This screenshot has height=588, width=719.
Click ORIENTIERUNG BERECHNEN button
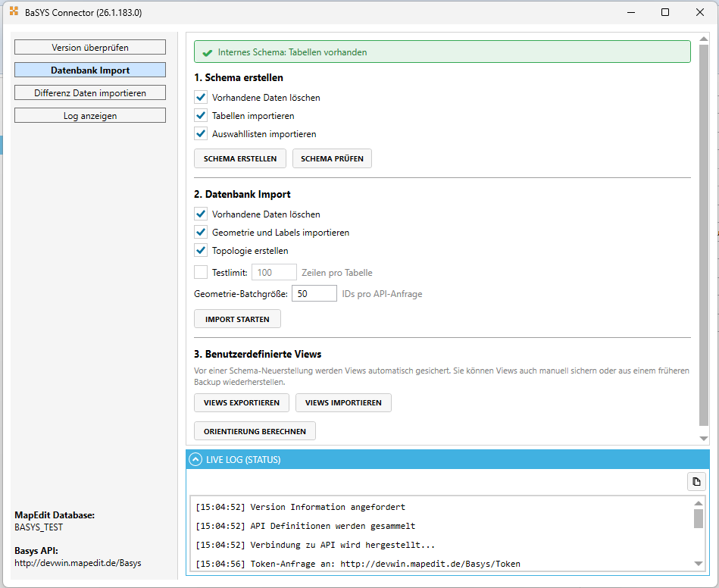pos(255,431)
